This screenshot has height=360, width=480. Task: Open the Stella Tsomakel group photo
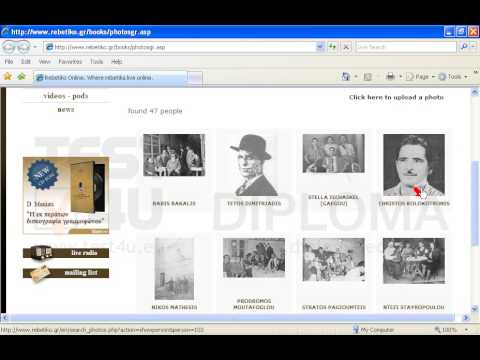pyautogui.click(x=333, y=153)
